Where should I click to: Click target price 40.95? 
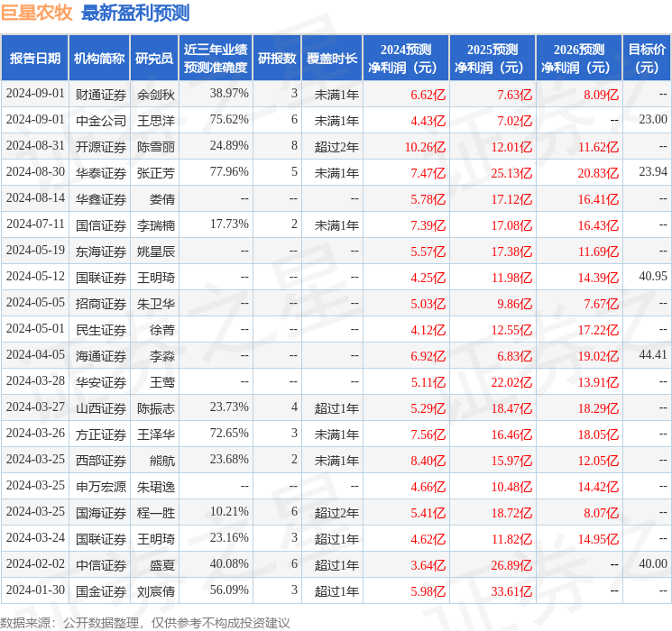coord(653,277)
